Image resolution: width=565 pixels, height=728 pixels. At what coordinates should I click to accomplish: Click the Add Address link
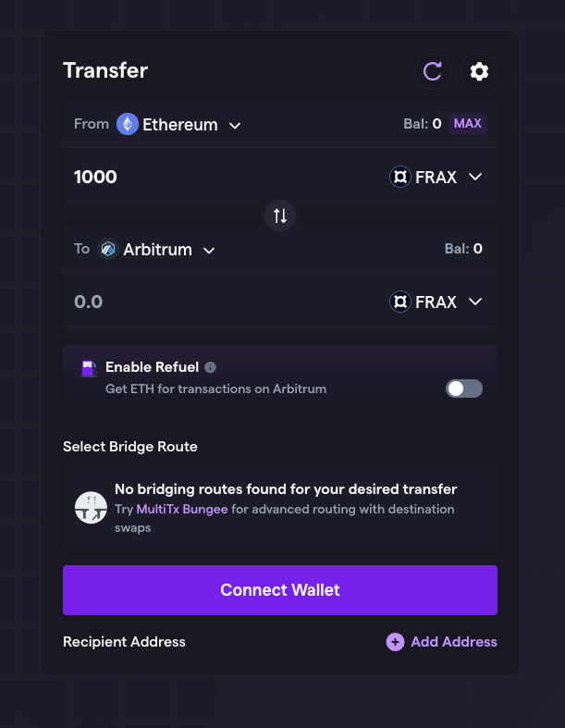point(454,642)
